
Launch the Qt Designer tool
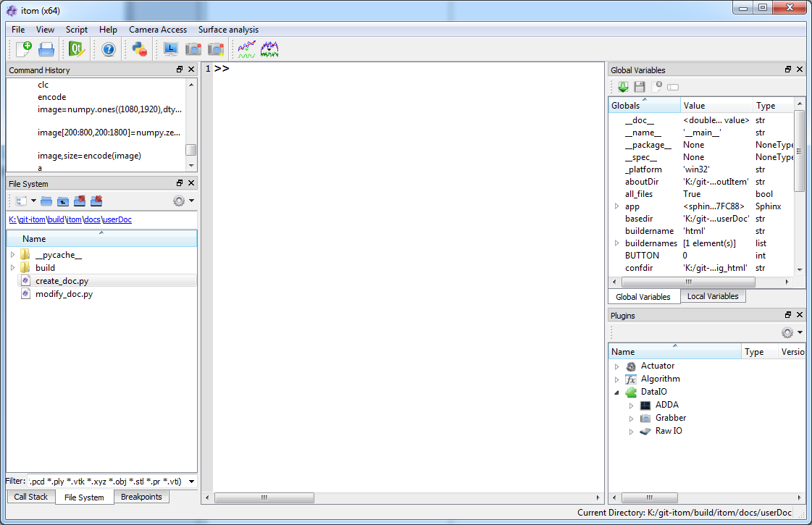point(76,49)
